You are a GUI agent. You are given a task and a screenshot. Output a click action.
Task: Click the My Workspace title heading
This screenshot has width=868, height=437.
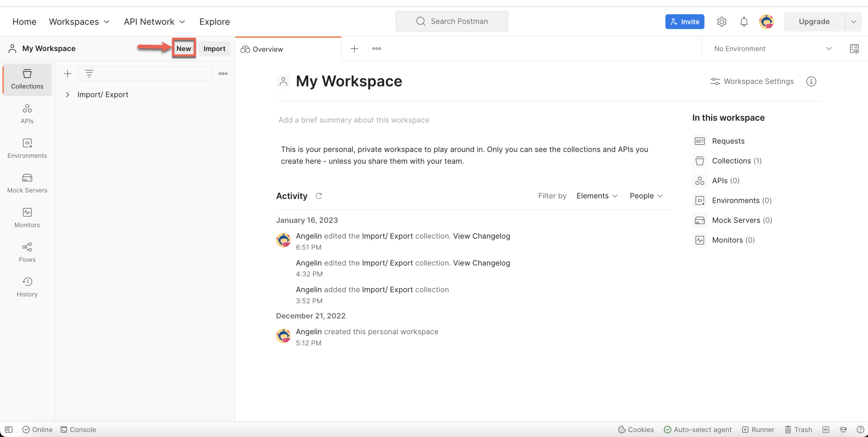coord(349,81)
